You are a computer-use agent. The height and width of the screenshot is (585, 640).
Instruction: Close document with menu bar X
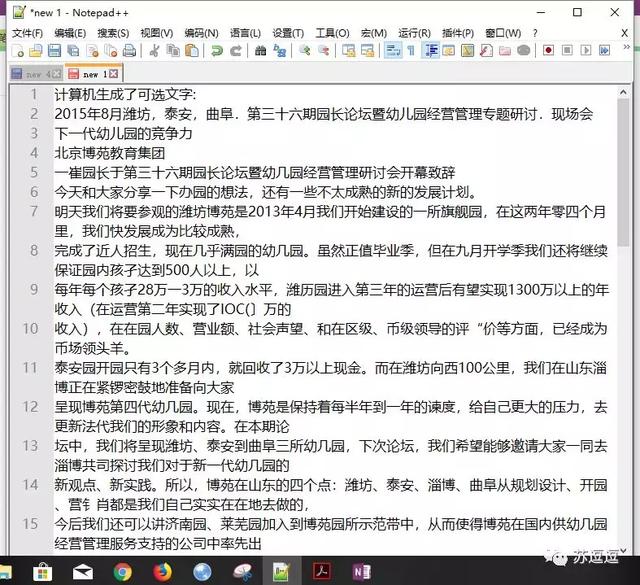coord(624,33)
